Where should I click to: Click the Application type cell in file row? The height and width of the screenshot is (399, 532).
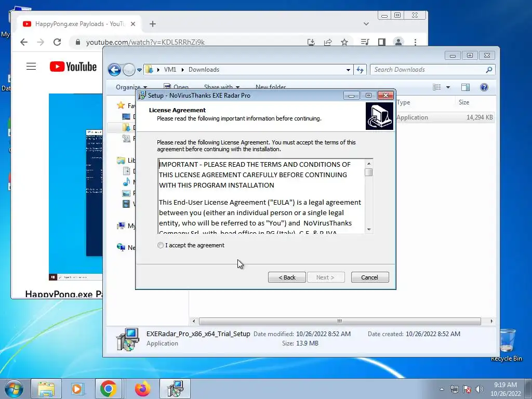tap(412, 117)
